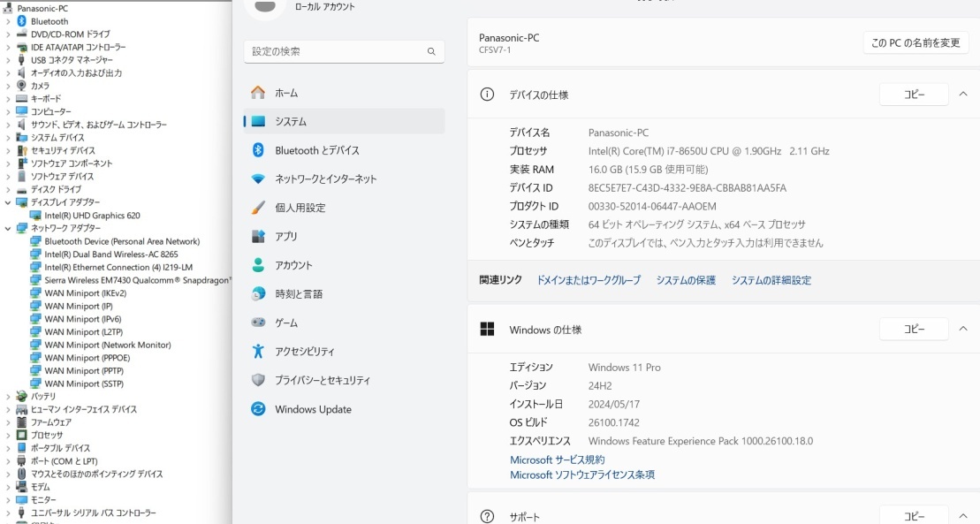The image size is (980, 524).
Task: Click the question mark icon beside サポート
Action: 487,517
